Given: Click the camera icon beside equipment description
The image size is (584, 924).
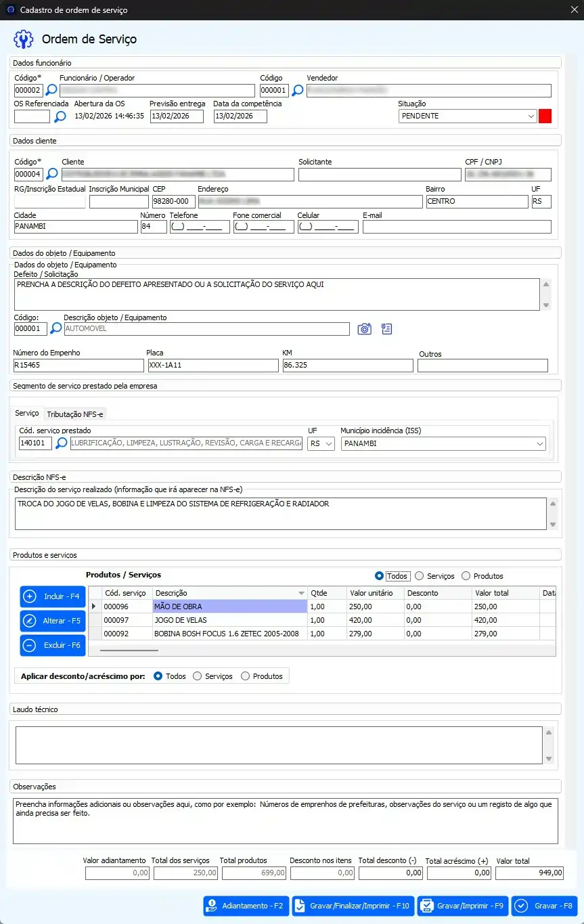Looking at the screenshot, I should click(364, 329).
